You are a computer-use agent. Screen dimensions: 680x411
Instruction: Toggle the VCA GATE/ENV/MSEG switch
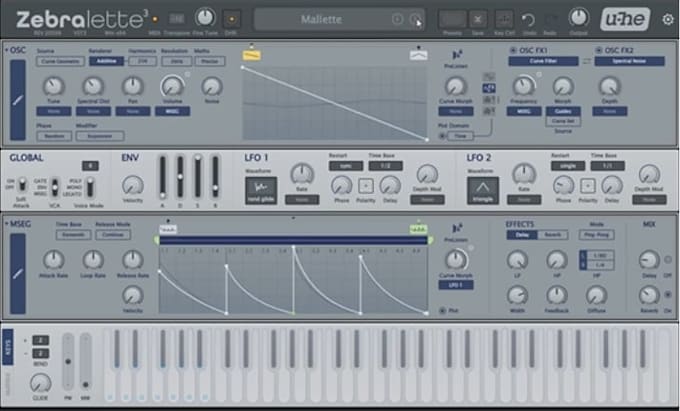[55, 187]
